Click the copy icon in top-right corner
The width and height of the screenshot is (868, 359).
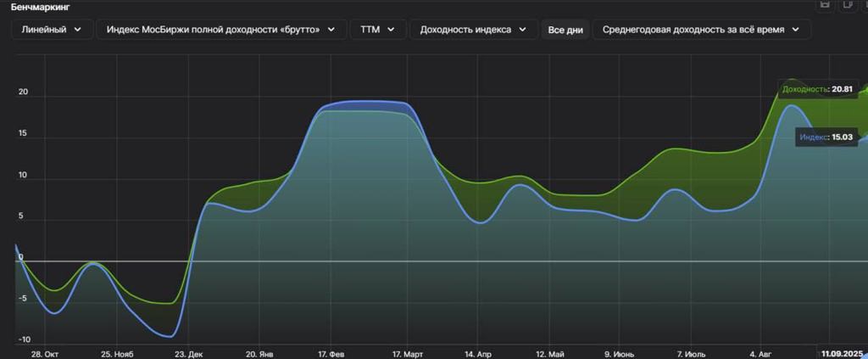tap(847, 4)
